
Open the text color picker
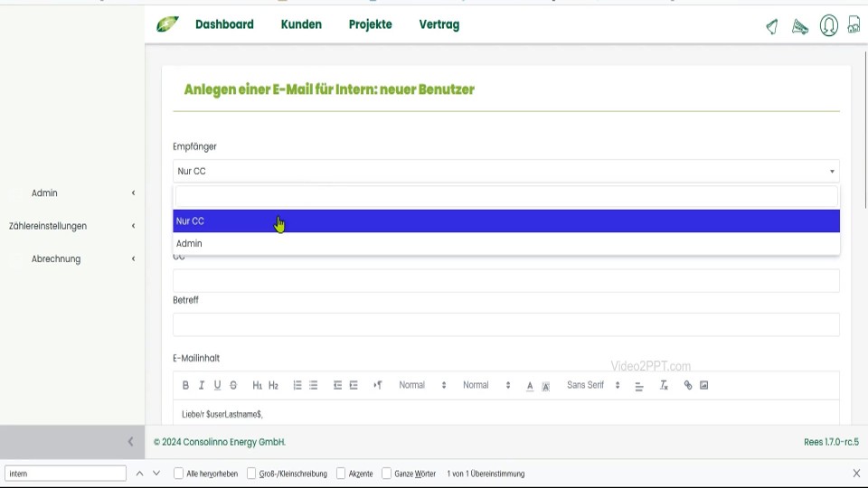coord(530,386)
